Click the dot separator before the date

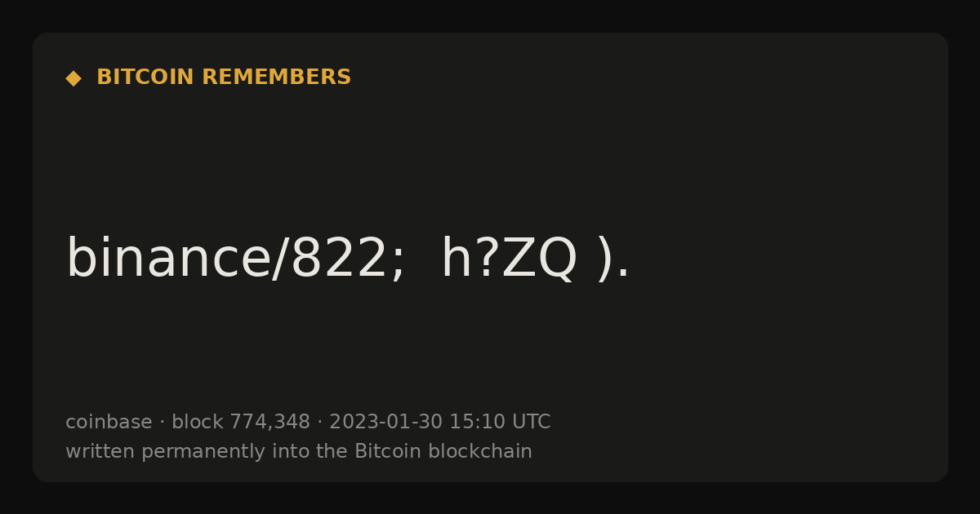coord(319,423)
